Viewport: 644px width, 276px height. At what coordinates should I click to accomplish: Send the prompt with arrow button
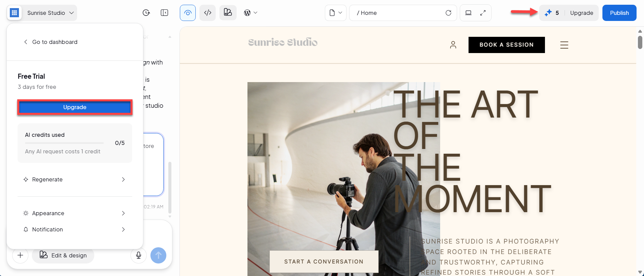pos(158,255)
